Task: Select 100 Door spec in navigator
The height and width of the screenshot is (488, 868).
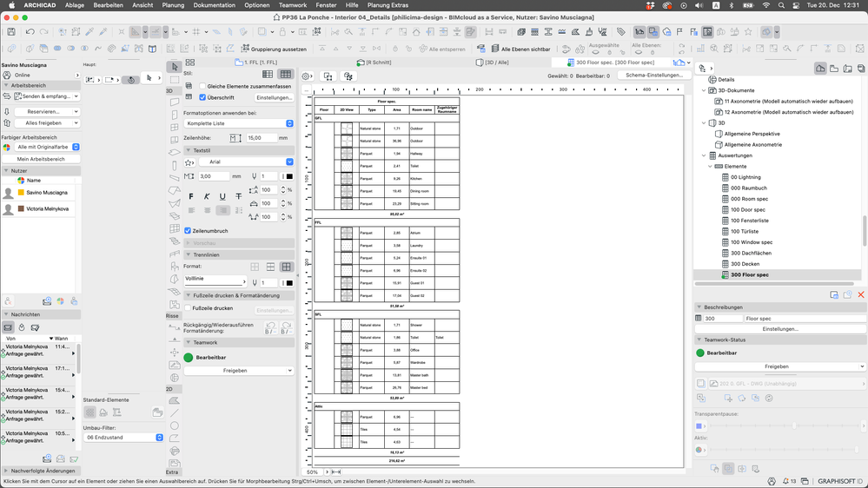Action: click(747, 209)
